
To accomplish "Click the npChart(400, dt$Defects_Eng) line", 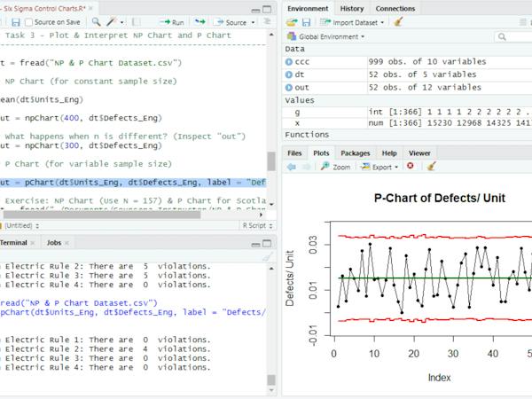I will [x=81, y=118].
